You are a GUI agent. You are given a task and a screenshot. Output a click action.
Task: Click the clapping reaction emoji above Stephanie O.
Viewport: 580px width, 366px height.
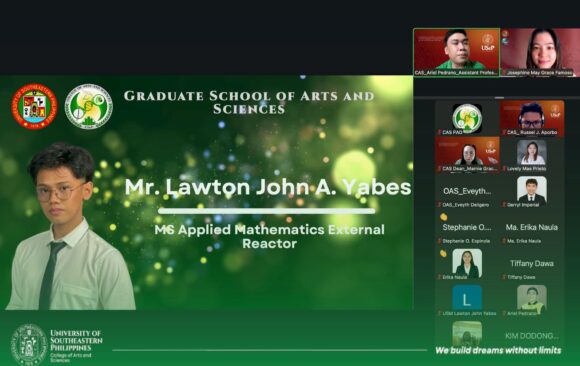coord(444,217)
